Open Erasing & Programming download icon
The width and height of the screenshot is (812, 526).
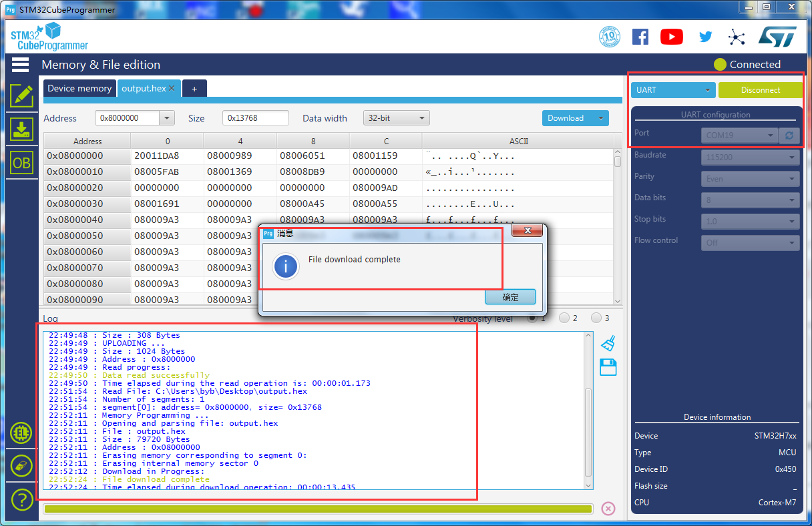click(x=21, y=129)
